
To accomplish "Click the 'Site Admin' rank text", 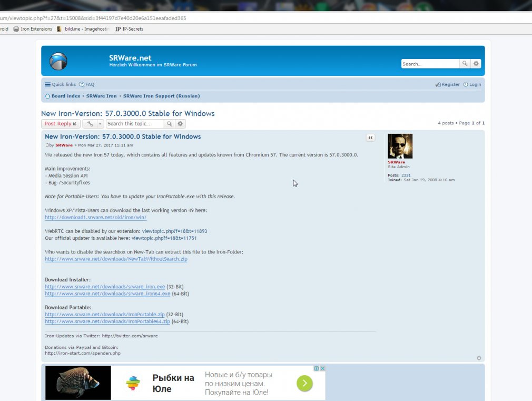I will [399, 167].
